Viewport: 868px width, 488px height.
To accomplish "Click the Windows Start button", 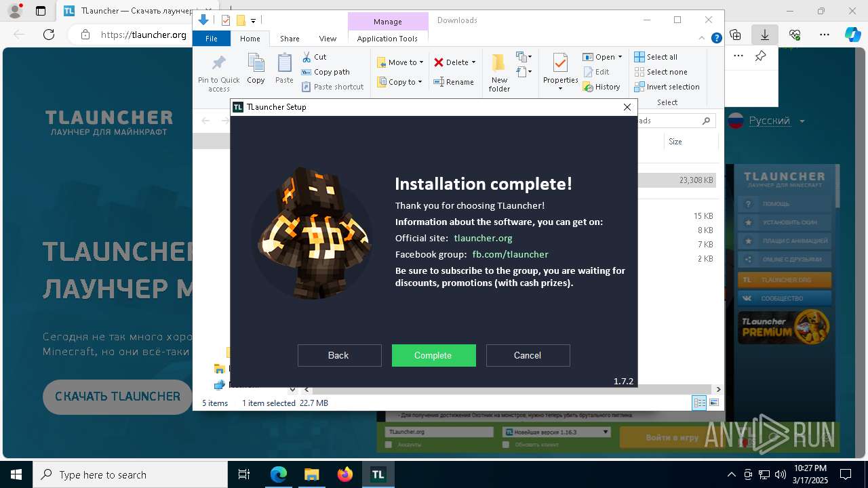I will click(x=16, y=474).
